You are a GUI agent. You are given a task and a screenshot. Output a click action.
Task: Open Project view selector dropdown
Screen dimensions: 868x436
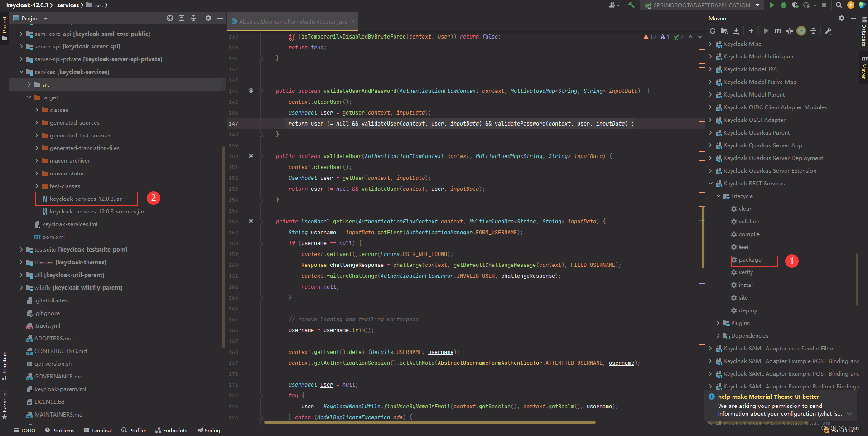pyautogui.click(x=31, y=18)
